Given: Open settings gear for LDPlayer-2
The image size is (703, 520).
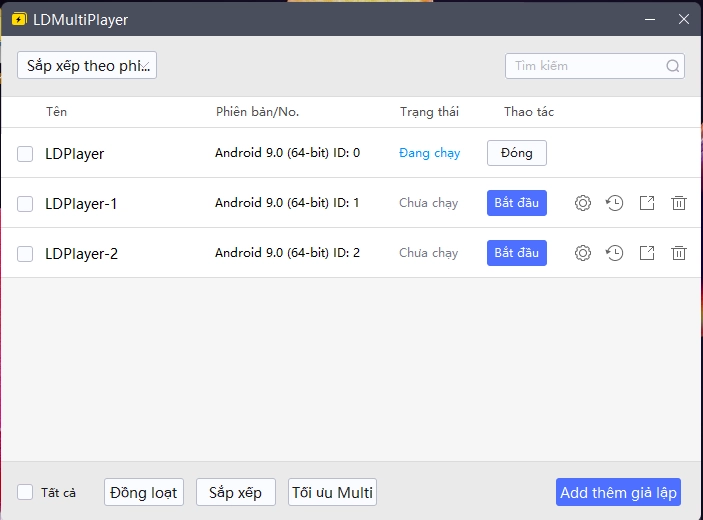Looking at the screenshot, I should click(583, 253).
